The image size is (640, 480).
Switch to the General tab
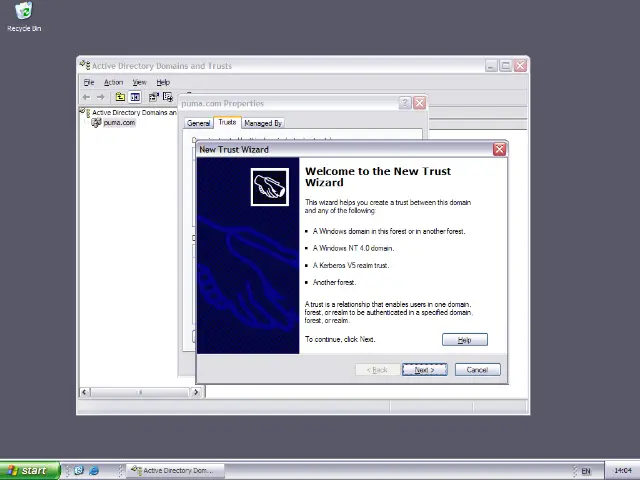(198, 123)
